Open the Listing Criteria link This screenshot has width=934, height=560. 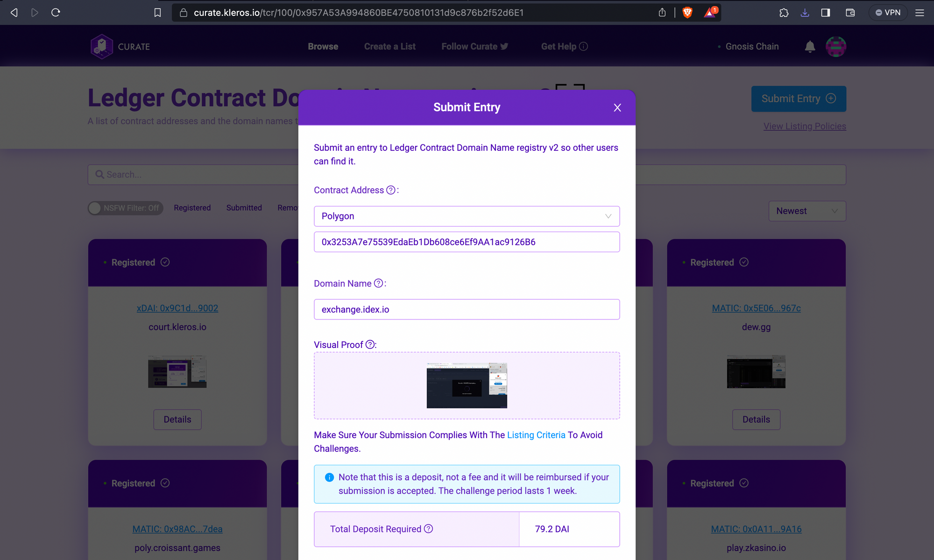tap(536, 435)
